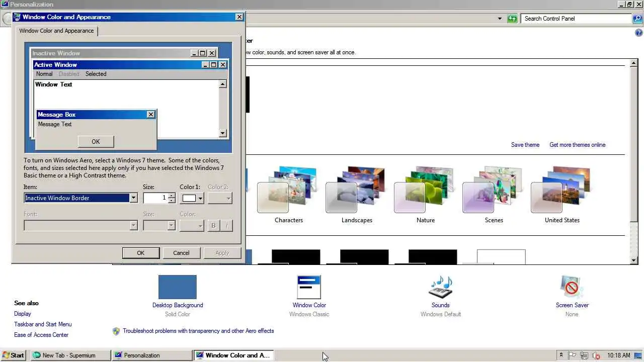Increase the item Size spinner
Image resolution: width=644 pixels, height=362 pixels.
[x=172, y=196]
